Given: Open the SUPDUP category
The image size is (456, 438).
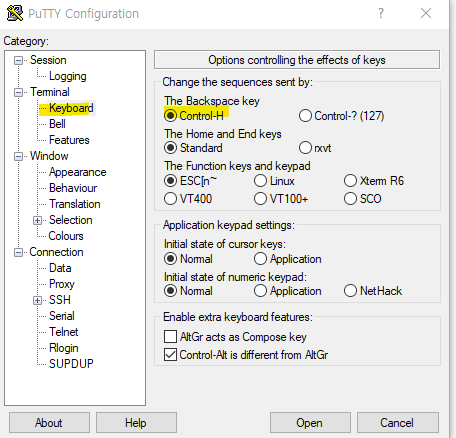Looking at the screenshot, I should click(x=71, y=364).
